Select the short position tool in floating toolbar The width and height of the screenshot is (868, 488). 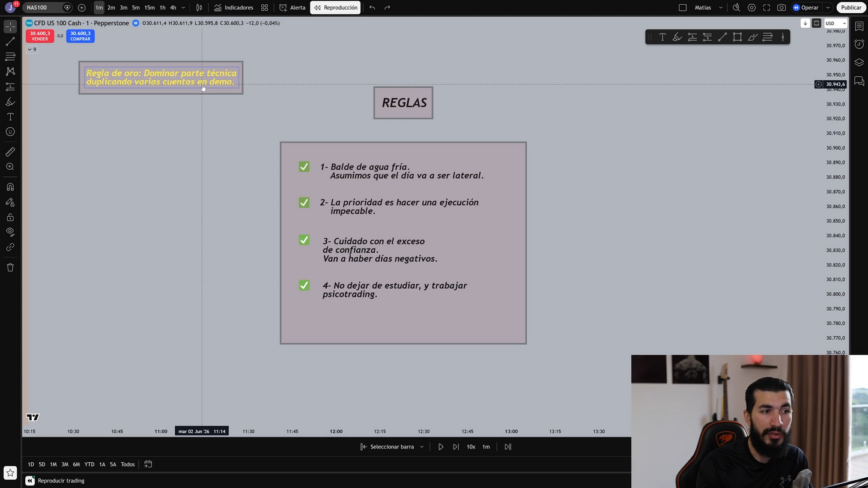click(708, 37)
